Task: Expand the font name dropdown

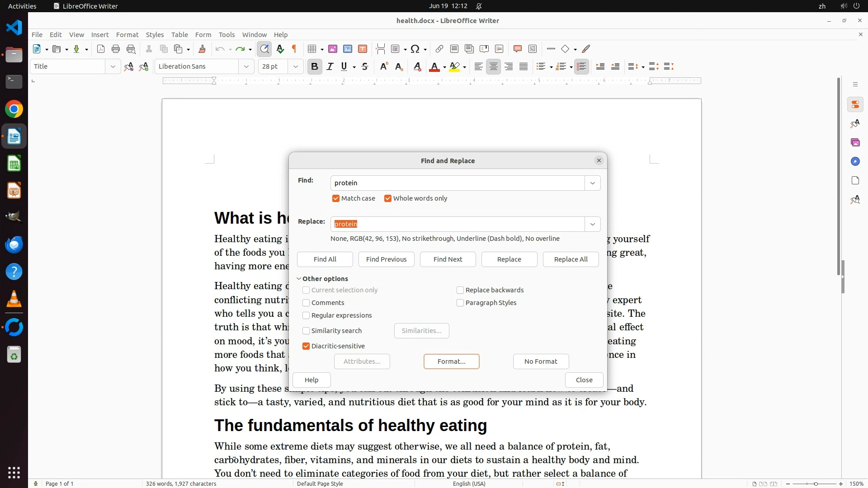Action: click(x=246, y=66)
